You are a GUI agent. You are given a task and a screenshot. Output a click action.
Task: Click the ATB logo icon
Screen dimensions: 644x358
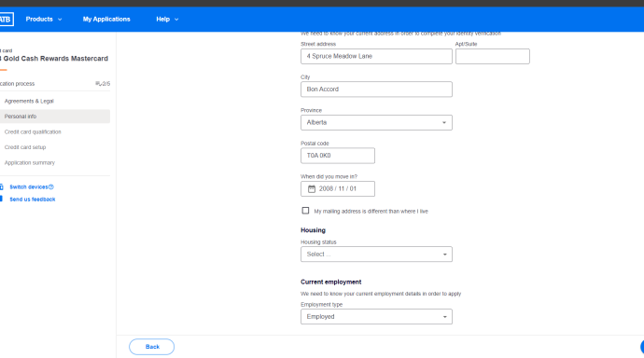[7, 20]
